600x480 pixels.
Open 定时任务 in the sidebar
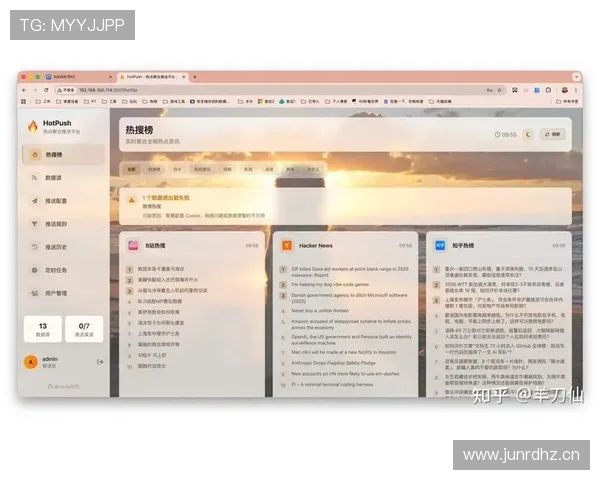click(x=55, y=269)
